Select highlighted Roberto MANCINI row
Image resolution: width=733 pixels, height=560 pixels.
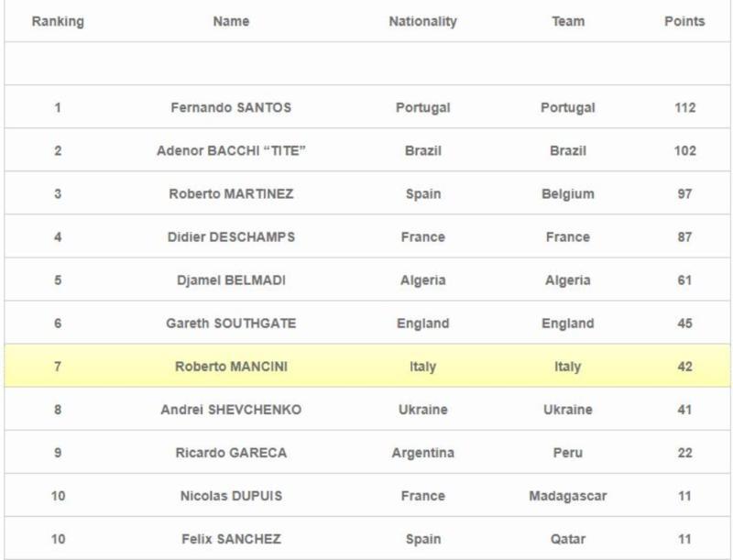pyautogui.click(x=231, y=367)
